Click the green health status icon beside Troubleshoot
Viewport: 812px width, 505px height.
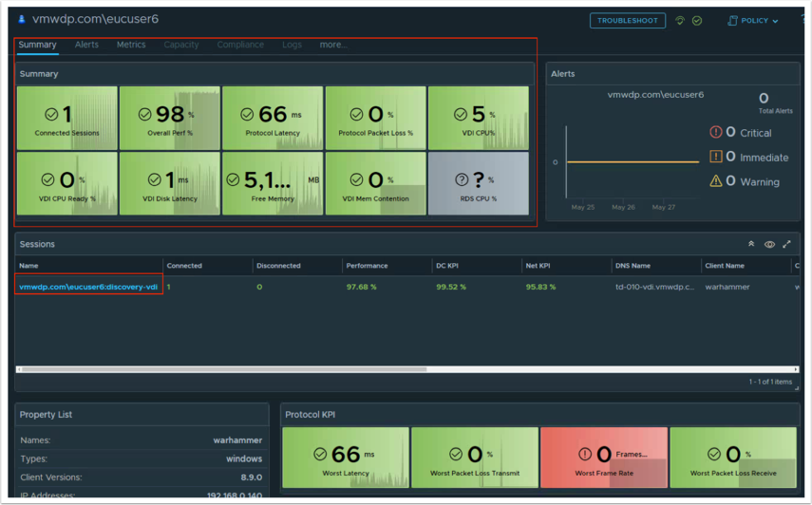click(x=680, y=20)
